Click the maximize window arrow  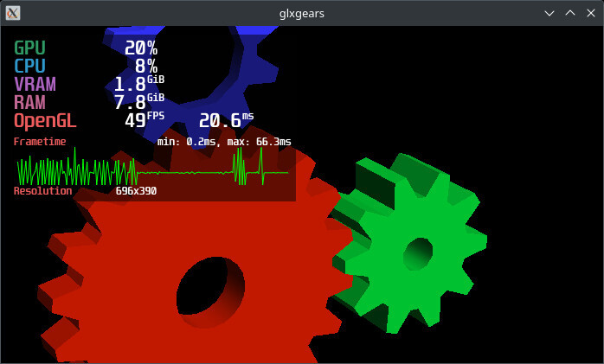click(569, 12)
